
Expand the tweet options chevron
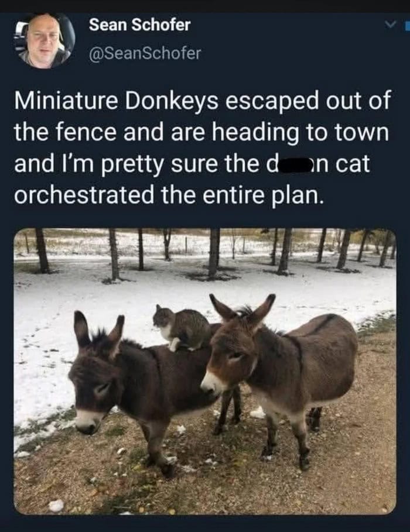pos(392,24)
